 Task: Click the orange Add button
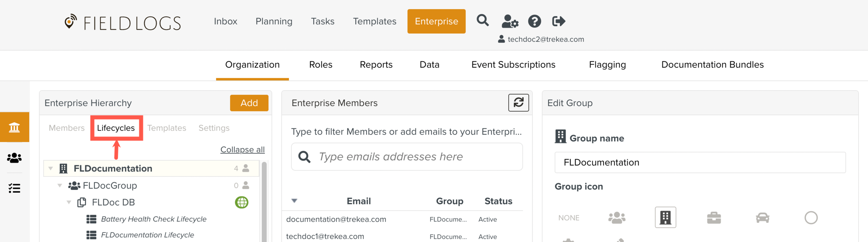(249, 103)
